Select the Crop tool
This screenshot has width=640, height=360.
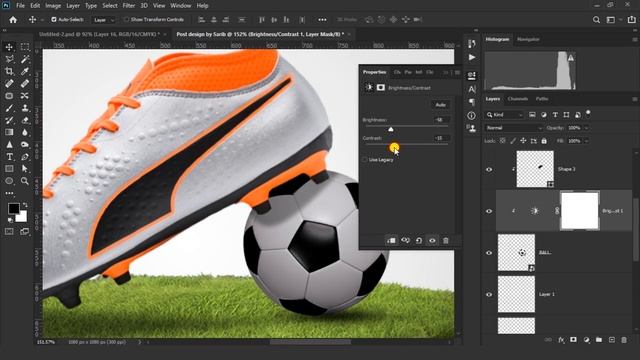(x=9, y=71)
